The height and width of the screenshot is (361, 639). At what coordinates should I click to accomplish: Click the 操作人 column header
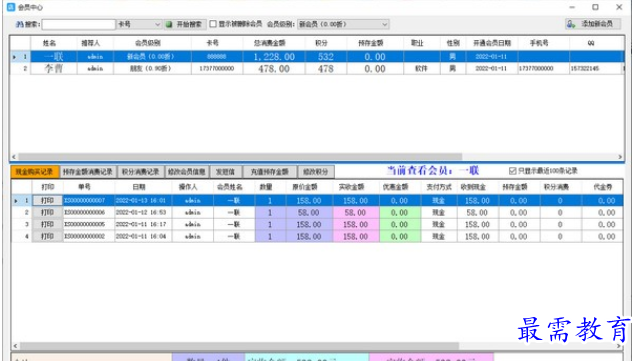coord(188,187)
